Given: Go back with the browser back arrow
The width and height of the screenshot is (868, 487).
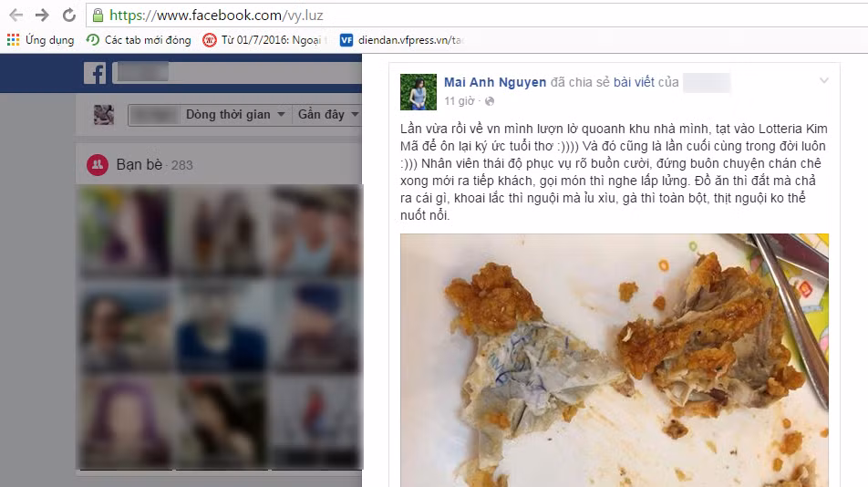Looking at the screenshot, I should [16, 15].
